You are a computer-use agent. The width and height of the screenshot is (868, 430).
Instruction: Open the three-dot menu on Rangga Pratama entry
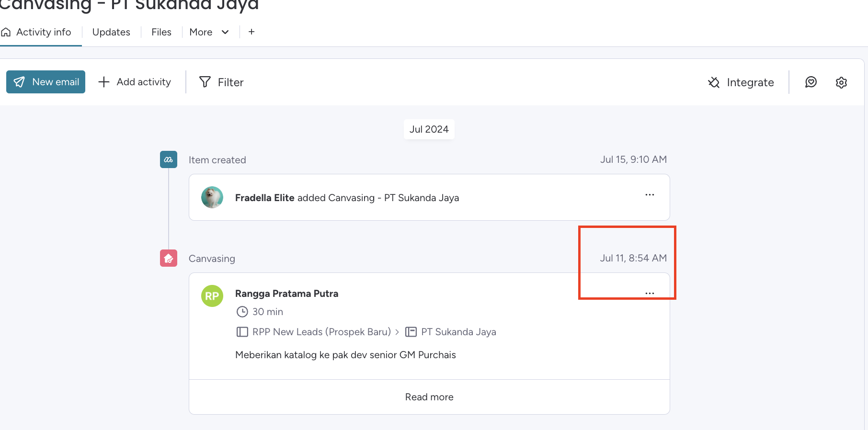[650, 293]
